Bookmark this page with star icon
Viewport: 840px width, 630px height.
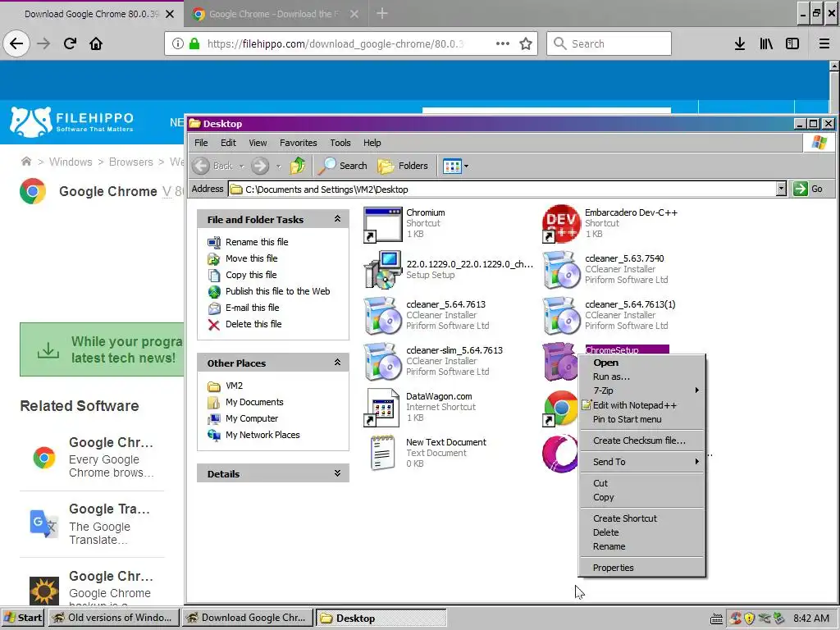(x=526, y=43)
